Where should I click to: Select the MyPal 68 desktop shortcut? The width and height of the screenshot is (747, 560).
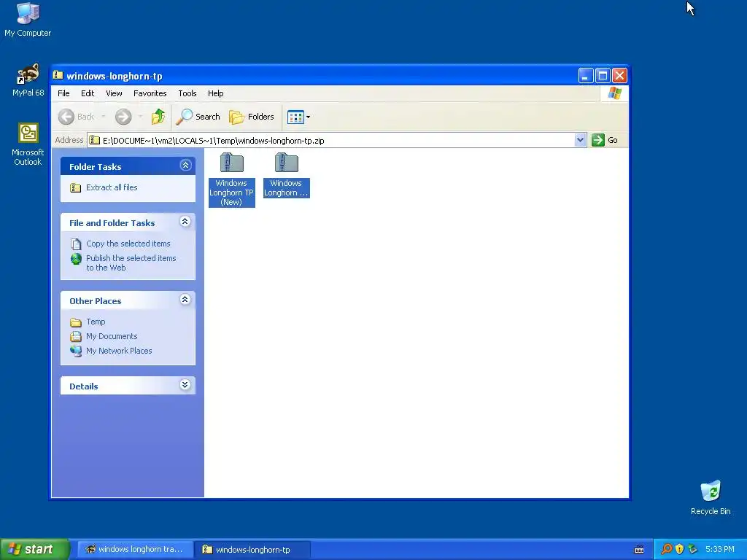28,80
